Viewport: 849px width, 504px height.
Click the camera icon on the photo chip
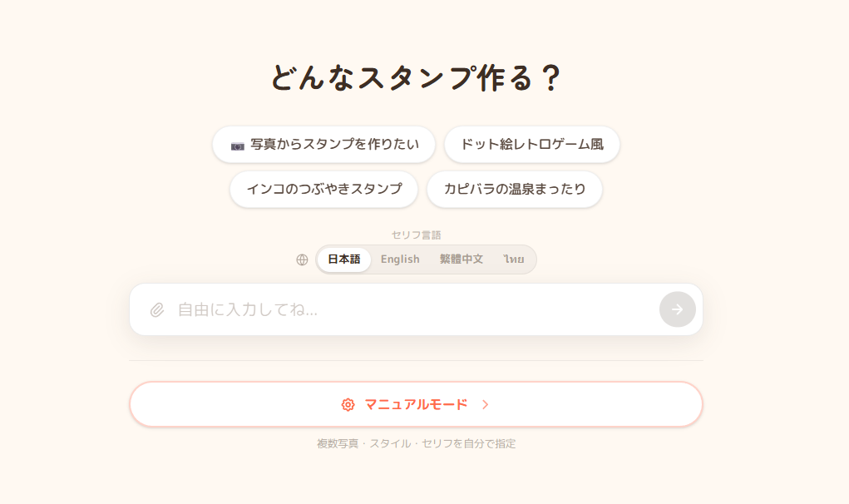[238, 146]
